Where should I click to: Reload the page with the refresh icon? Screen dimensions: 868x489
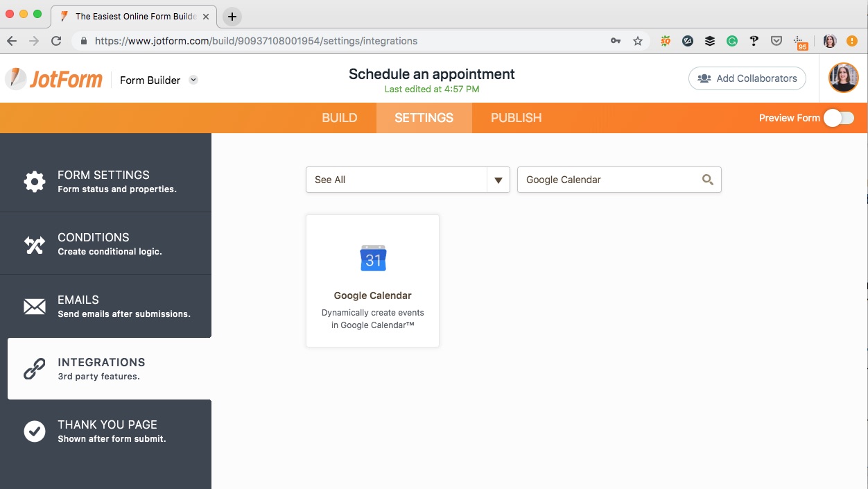[56, 41]
